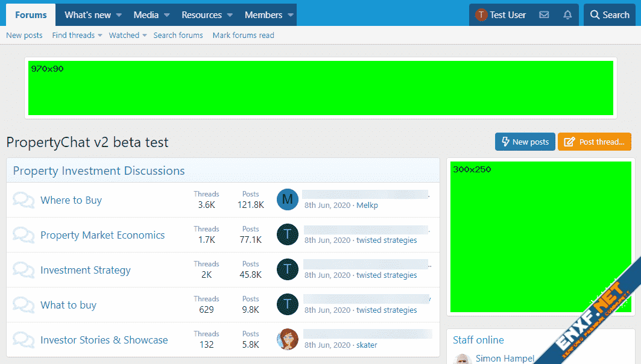Click the Post thread button

coord(595,142)
